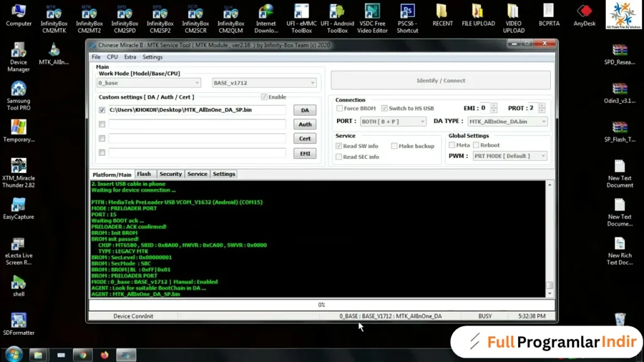Switch to the Service tab
Image resolution: width=644 pixels, height=362 pixels.
click(x=197, y=174)
